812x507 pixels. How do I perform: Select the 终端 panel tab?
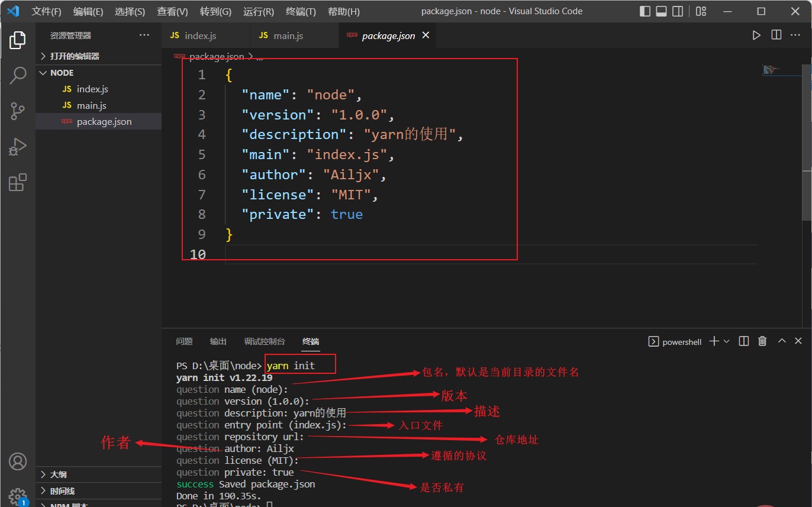[311, 341]
